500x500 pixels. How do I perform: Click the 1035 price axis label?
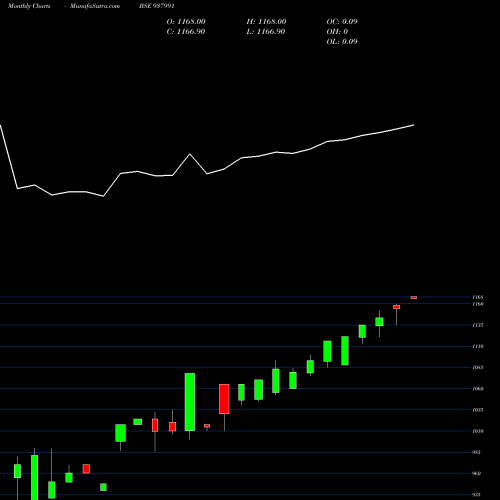(478, 410)
